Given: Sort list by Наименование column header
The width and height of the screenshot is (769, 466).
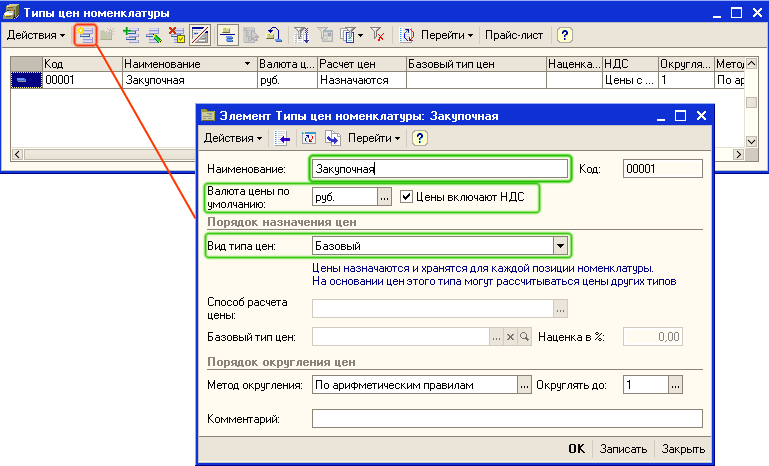Looking at the screenshot, I should point(189,64).
